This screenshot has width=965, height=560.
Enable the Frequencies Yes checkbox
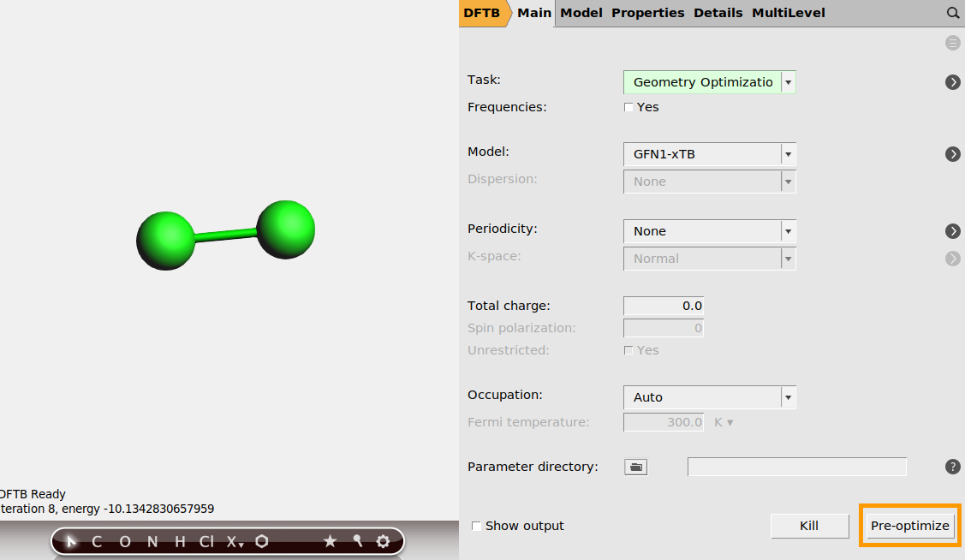click(x=628, y=107)
